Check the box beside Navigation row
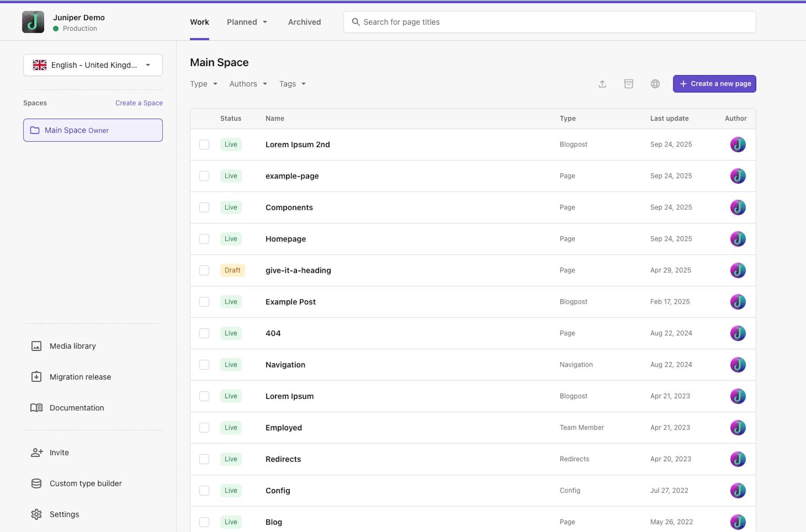The width and height of the screenshot is (806, 532). click(204, 365)
